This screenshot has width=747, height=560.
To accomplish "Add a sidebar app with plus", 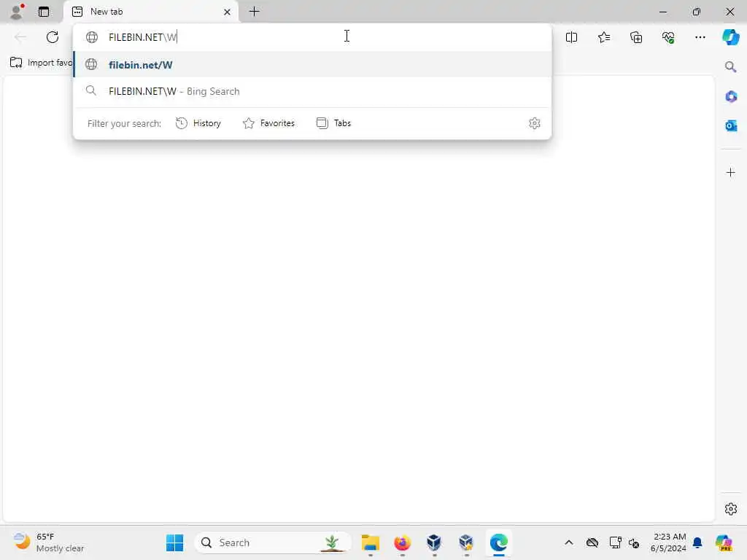I will point(731,172).
